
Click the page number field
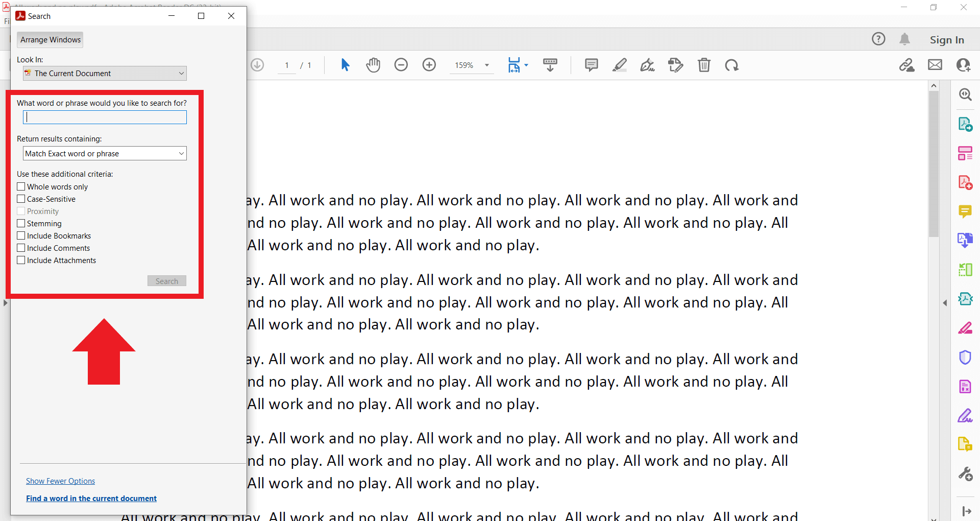(287, 65)
